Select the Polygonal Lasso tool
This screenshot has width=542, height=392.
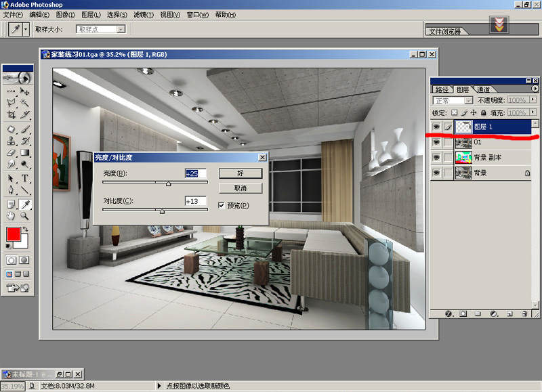coord(11,103)
